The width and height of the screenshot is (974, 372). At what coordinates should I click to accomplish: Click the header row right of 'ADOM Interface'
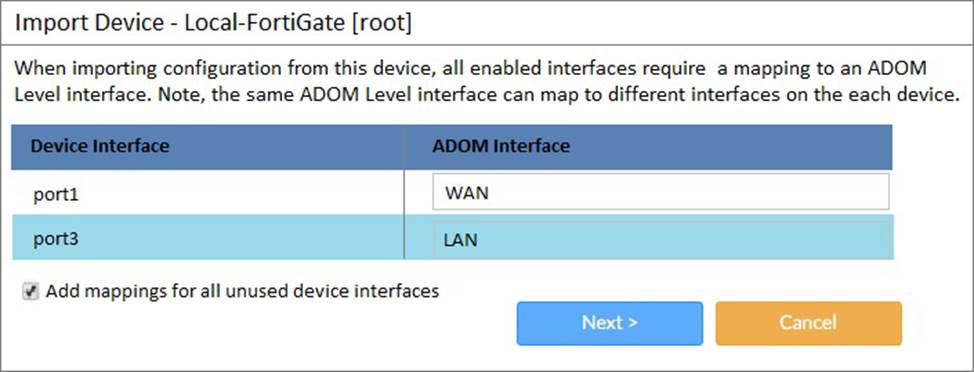tap(731, 147)
